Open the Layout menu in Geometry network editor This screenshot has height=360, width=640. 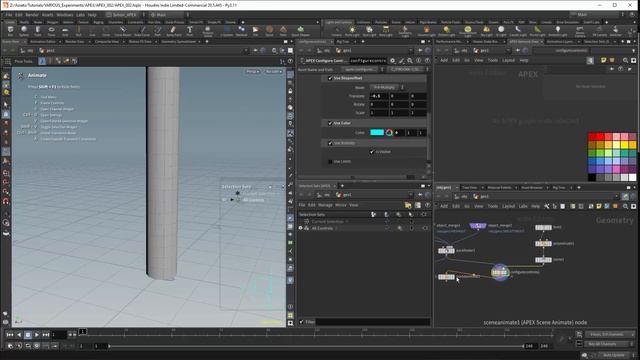coord(508,207)
